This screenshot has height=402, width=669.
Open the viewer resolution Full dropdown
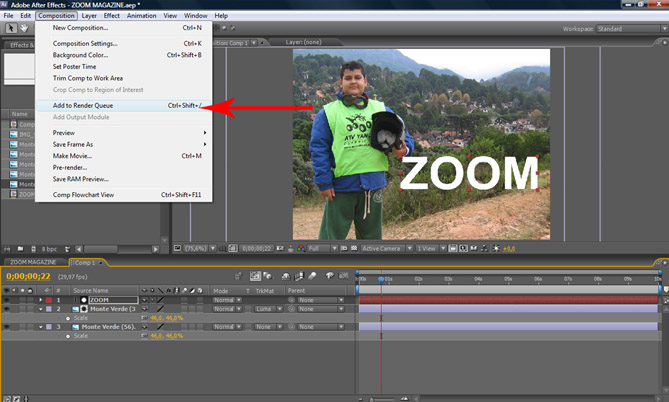point(319,247)
